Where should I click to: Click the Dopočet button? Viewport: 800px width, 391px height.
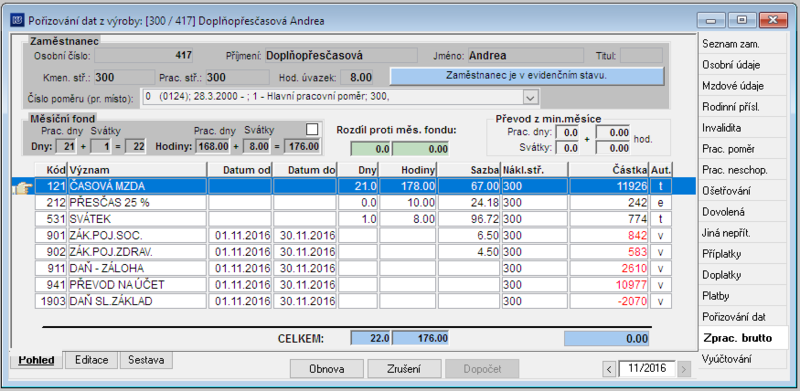tap(482, 369)
